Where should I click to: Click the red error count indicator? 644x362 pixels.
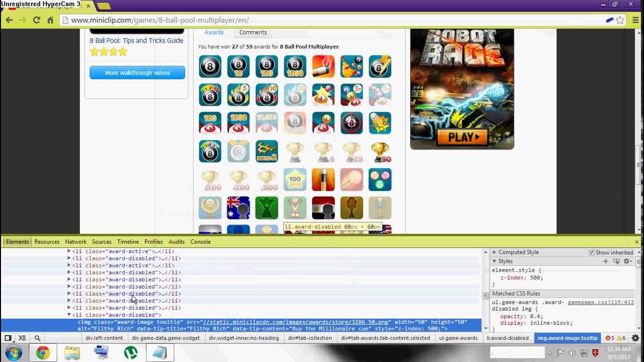click(x=610, y=338)
